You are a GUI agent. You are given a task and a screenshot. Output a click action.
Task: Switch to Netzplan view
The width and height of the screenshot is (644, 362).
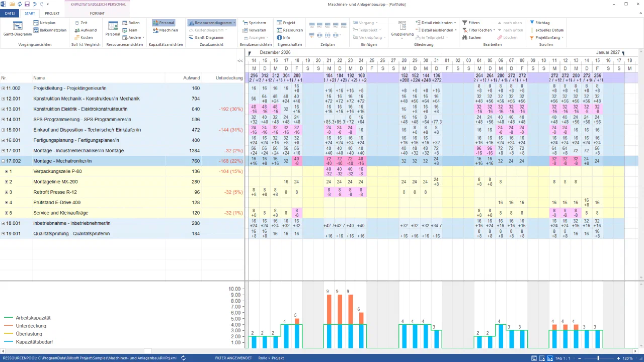44,23
